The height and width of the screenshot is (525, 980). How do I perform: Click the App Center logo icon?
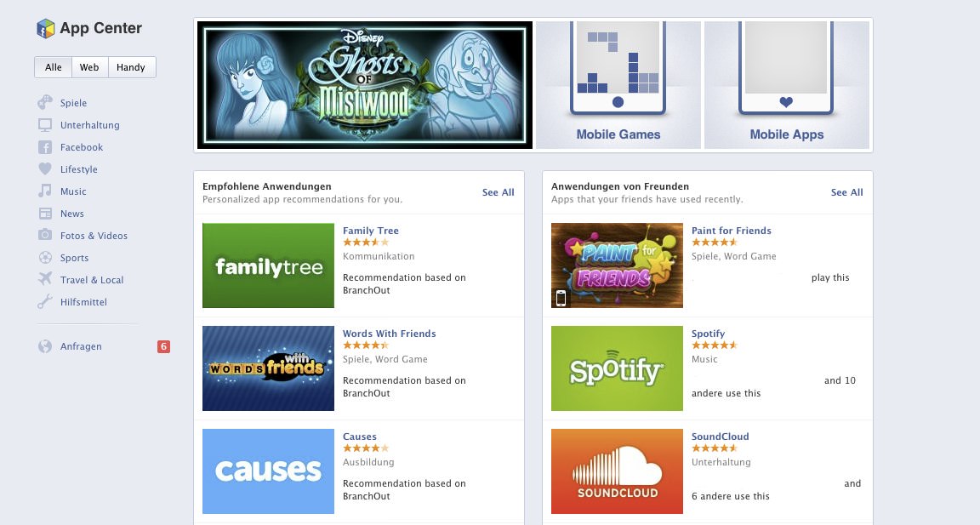coord(46,28)
